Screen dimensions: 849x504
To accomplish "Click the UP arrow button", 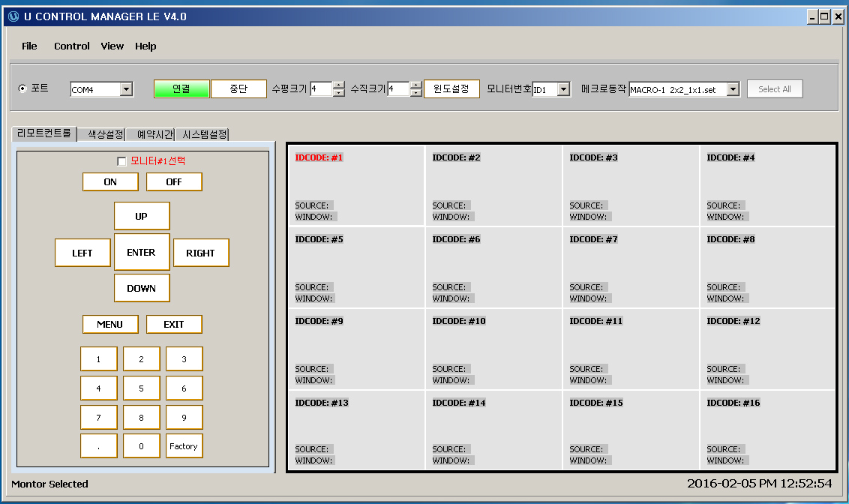I will point(142,216).
